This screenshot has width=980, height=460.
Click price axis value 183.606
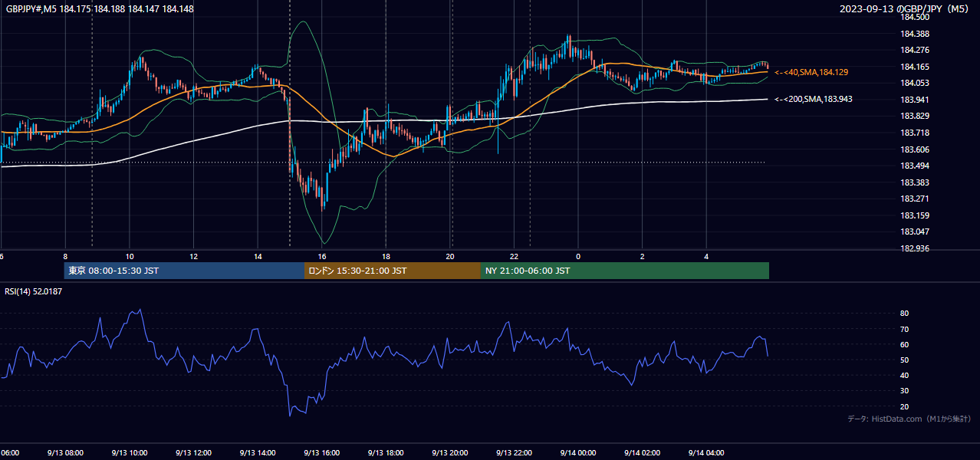[x=915, y=149]
